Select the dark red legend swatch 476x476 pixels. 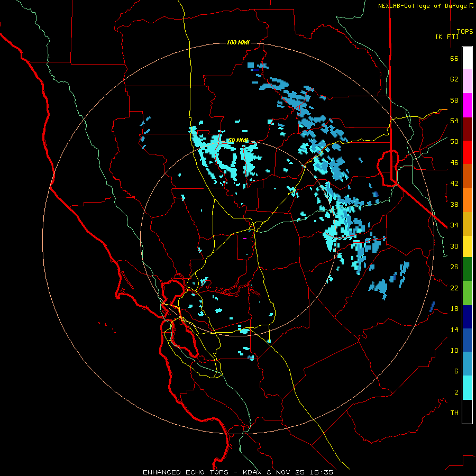(x=467, y=129)
